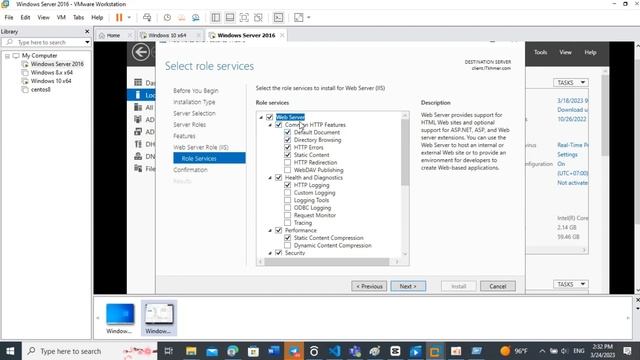Image resolution: width=640 pixels, height=360 pixels.
Task: Open Mail app on the taskbar
Action: click(x=212, y=351)
